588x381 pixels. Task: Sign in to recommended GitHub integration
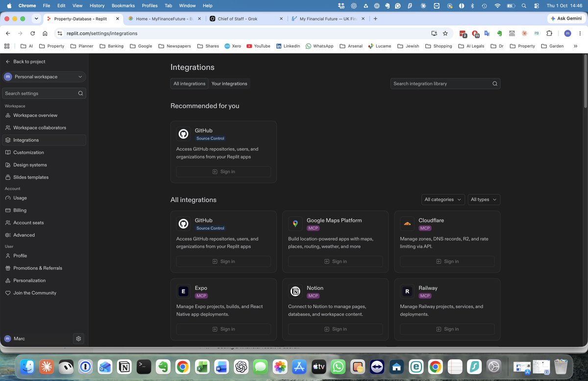[x=223, y=172]
